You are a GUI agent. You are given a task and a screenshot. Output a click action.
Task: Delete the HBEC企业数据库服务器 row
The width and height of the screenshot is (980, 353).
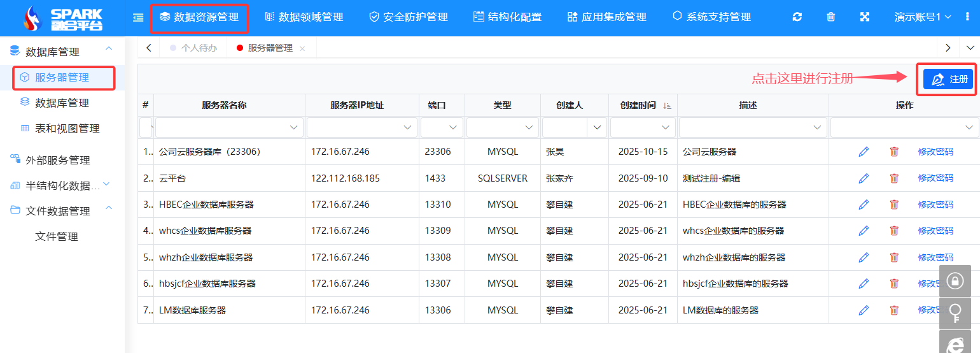tap(894, 205)
